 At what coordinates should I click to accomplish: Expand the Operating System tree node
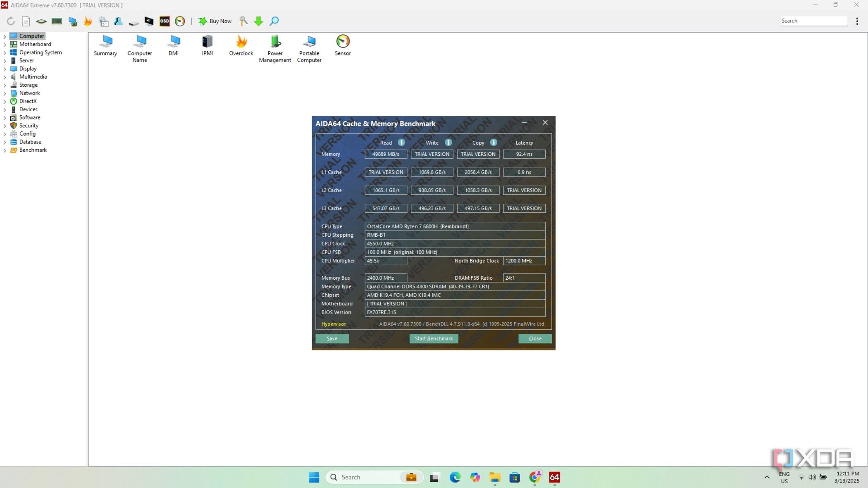coord(5,53)
